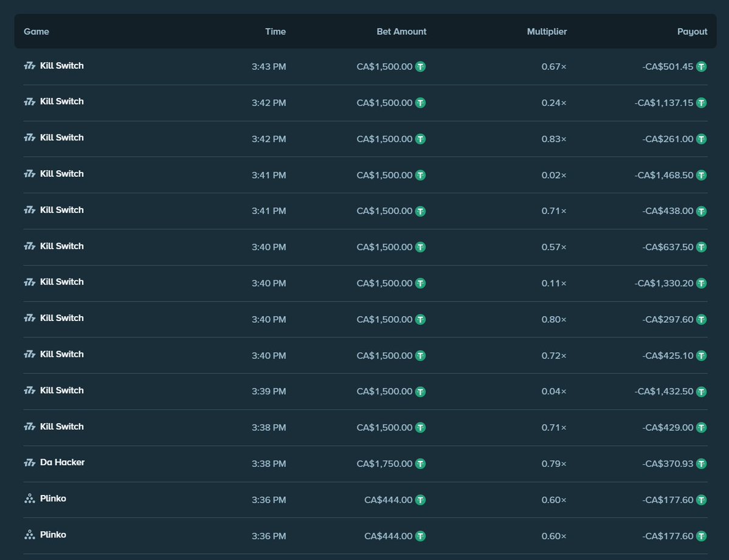Click the Game column header
Screen dimensions: 729x560
(x=36, y=32)
